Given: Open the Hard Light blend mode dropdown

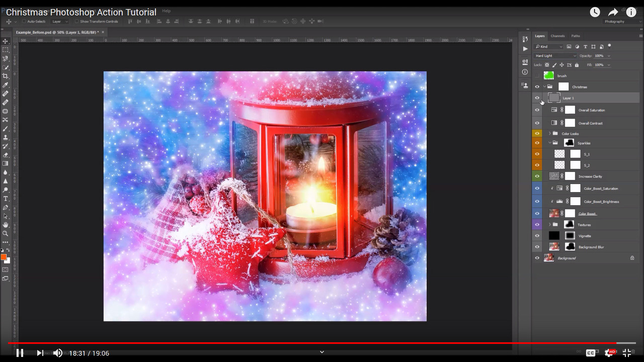Looking at the screenshot, I should click(555, 56).
